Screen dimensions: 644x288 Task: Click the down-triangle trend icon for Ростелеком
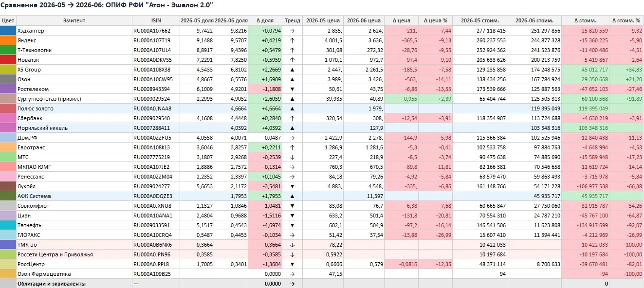[x=293, y=89]
